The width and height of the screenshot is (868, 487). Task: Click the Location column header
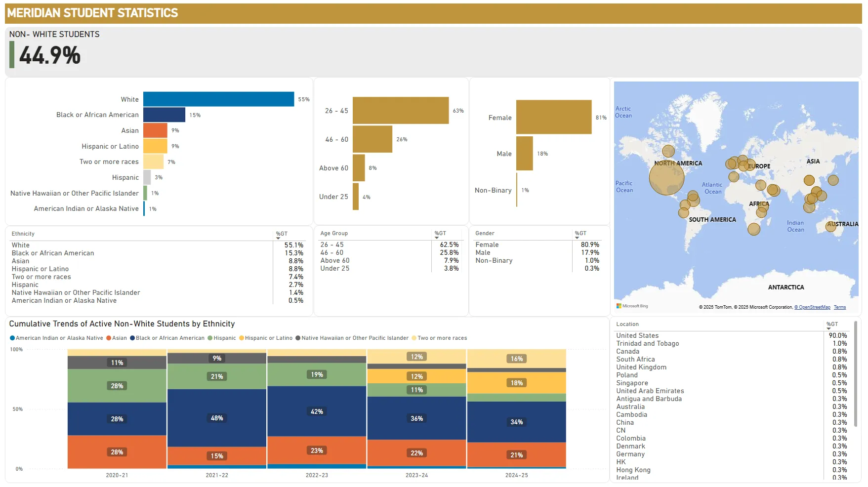(x=627, y=325)
